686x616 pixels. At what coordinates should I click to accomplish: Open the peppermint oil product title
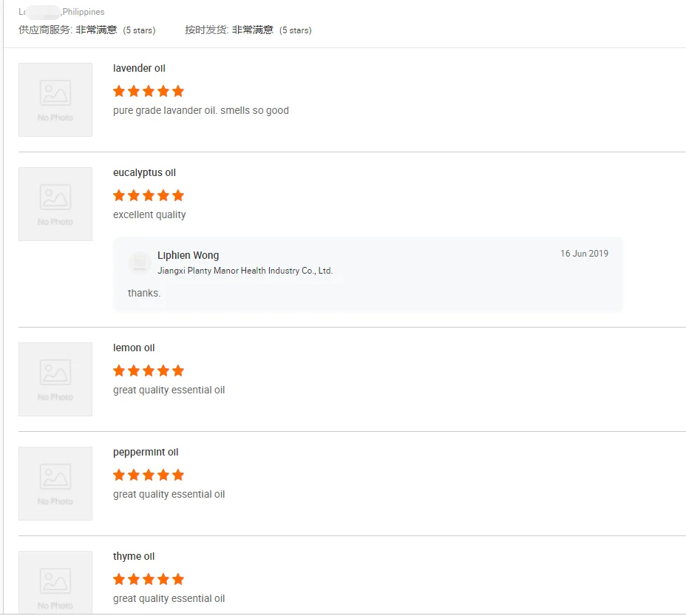[146, 453]
